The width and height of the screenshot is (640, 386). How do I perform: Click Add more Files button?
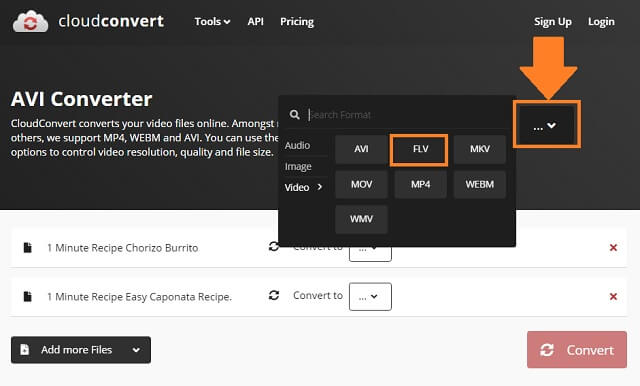pyautogui.click(x=81, y=350)
